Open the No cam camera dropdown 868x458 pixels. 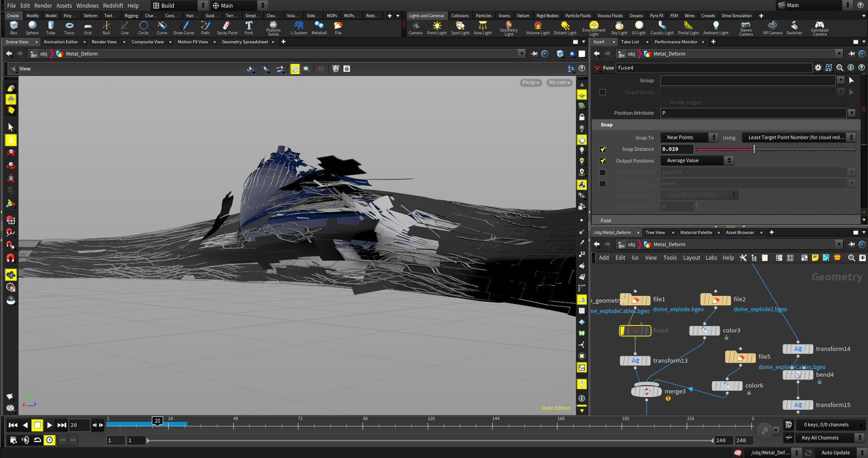click(x=559, y=83)
